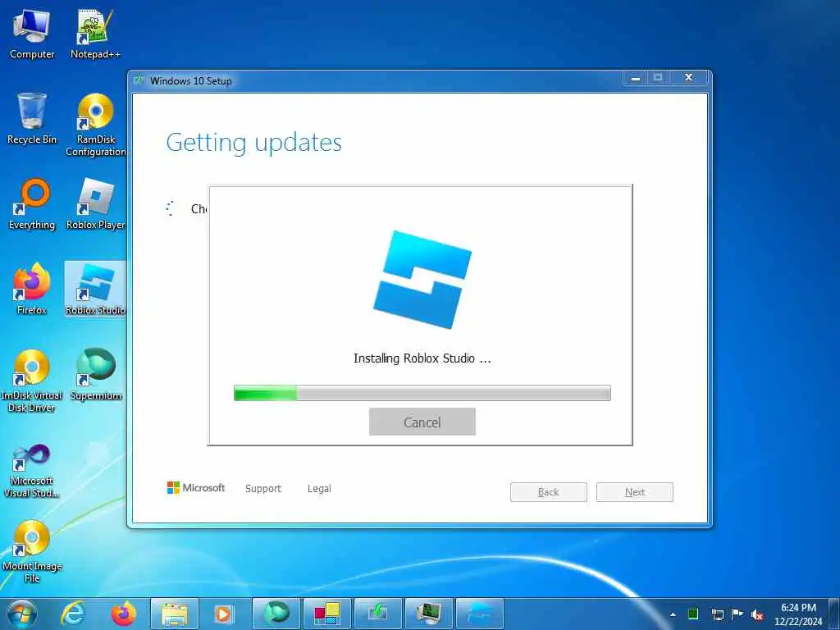This screenshot has width=840, height=630.
Task: Click 'Installing Roblox Studio ...' status text
Action: (422, 358)
